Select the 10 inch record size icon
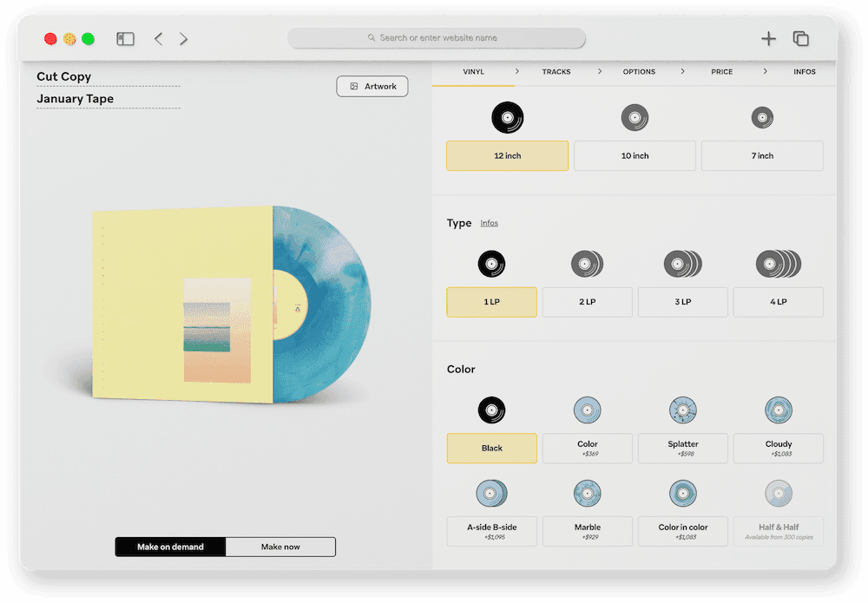 pyautogui.click(x=635, y=116)
